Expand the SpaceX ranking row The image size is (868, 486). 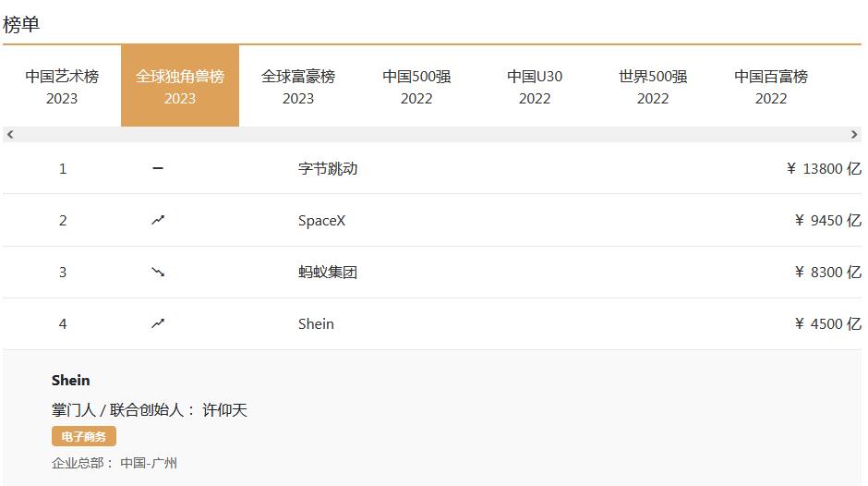pyautogui.click(x=321, y=220)
